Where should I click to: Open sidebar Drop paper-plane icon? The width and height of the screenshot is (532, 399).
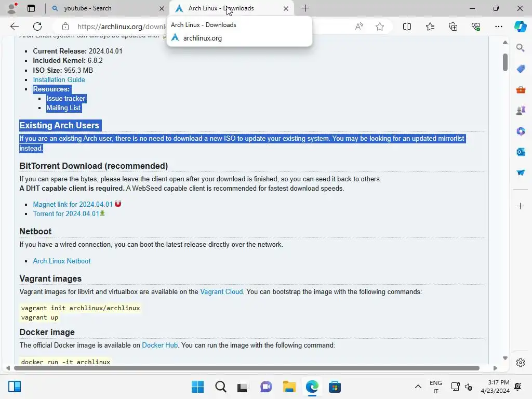tap(521, 172)
